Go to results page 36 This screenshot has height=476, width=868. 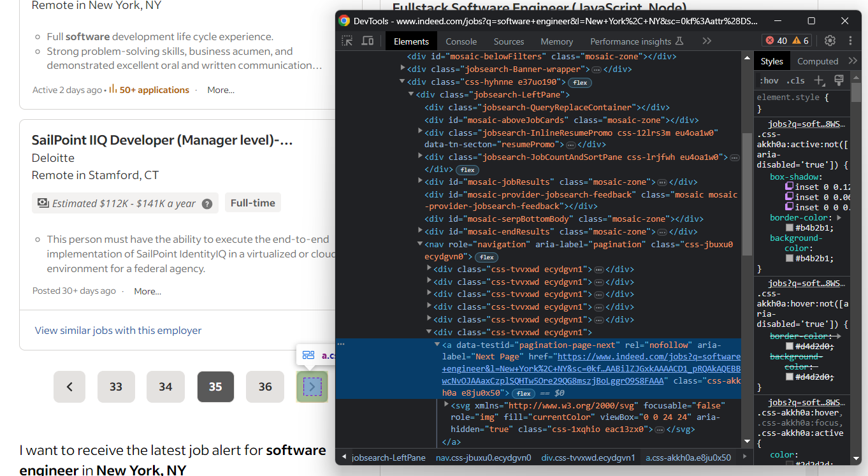tap(265, 387)
